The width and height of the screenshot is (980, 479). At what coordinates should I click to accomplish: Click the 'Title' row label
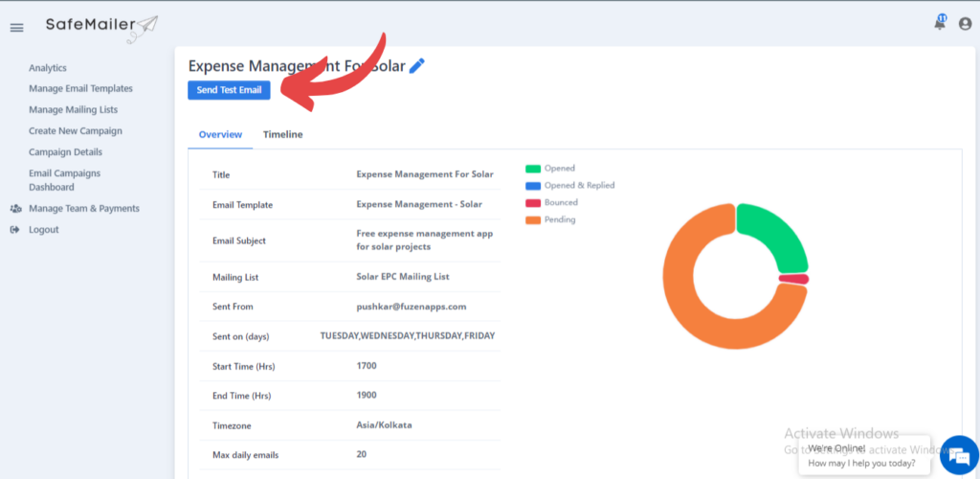point(221,175)
